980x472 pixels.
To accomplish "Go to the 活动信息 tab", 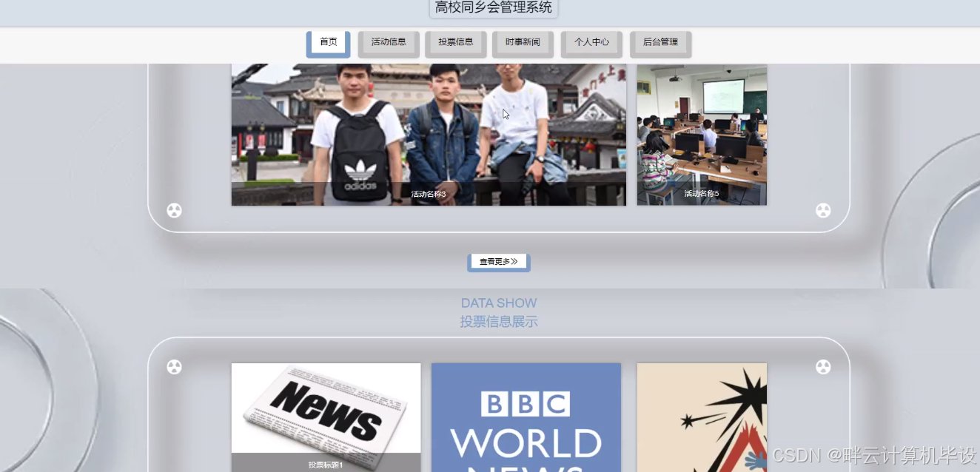I will [389, 44].
